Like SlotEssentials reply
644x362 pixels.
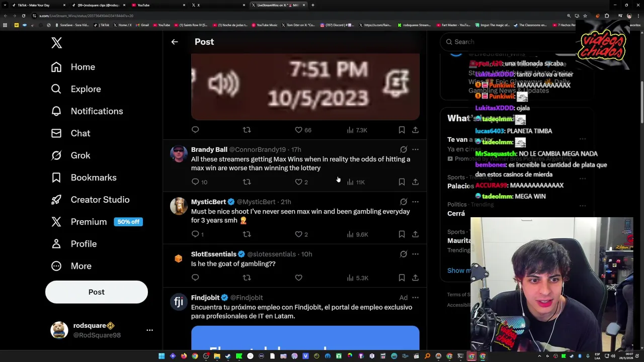click(x=298, y=278)
